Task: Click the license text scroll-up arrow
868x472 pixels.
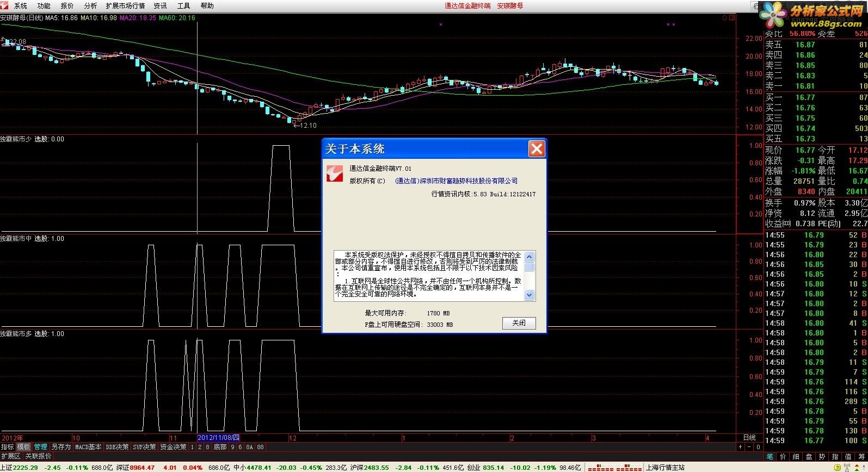Action: pos(530,256)
